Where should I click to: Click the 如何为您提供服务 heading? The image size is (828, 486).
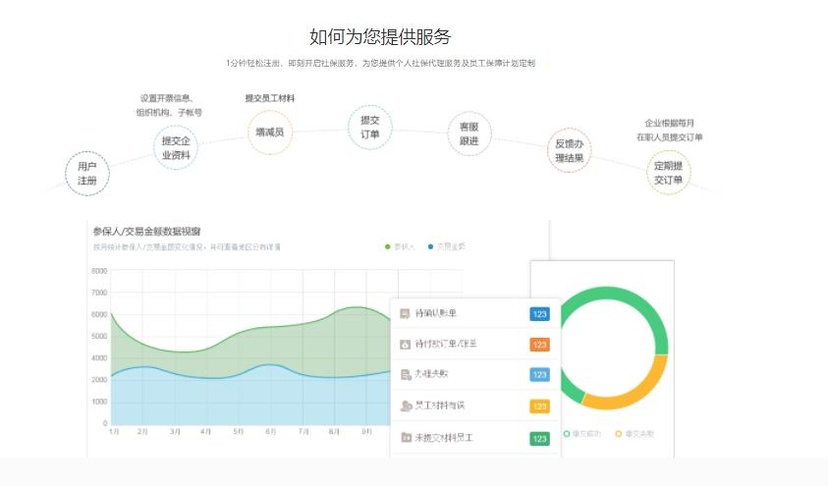pyautogui.click(x=380, y=36)
